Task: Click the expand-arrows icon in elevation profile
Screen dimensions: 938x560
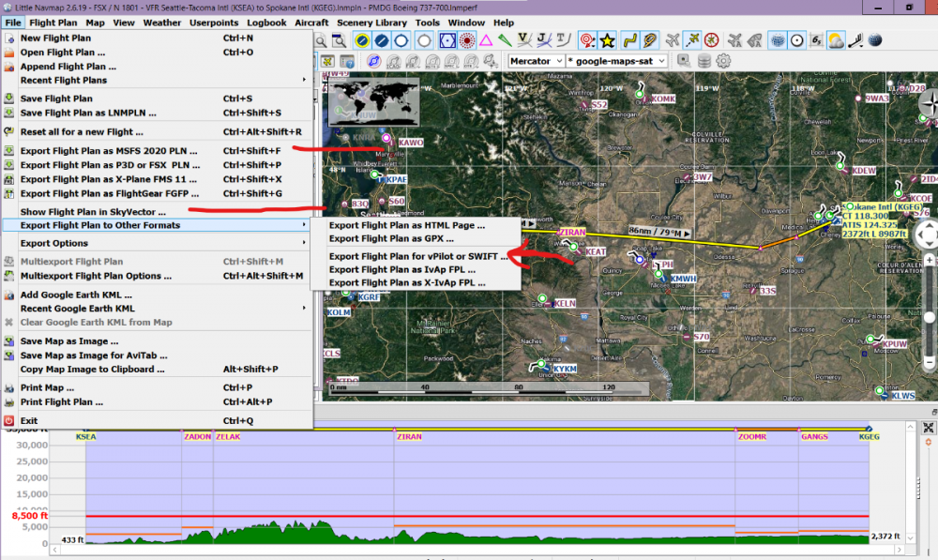Action: [929, 428]
